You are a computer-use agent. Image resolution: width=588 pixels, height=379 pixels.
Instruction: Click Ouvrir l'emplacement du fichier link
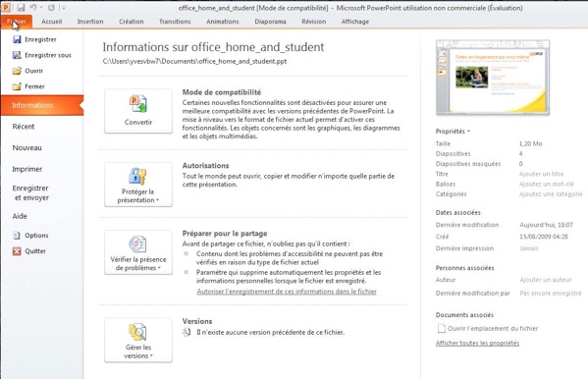(x=493, y=328)
